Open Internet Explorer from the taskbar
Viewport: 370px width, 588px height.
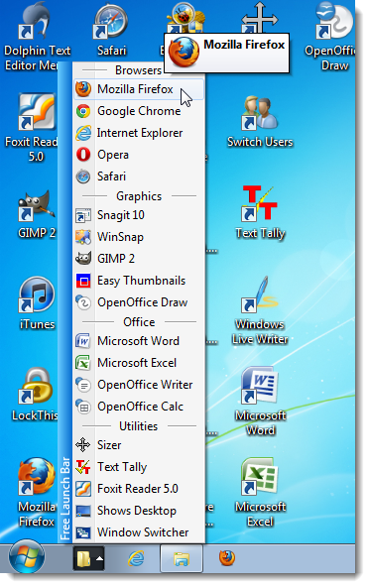(x=136, y=559)
